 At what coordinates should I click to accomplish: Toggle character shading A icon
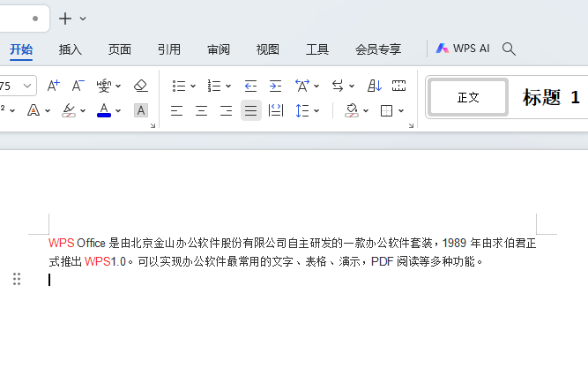[141, 110]
